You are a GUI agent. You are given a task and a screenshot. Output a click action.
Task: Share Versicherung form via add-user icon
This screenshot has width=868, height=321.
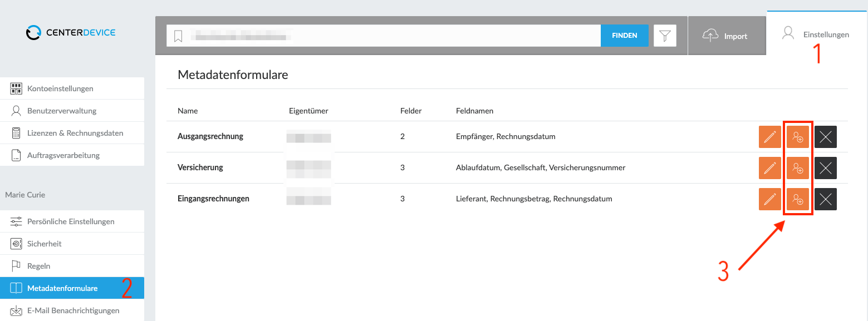coord(798,168)
